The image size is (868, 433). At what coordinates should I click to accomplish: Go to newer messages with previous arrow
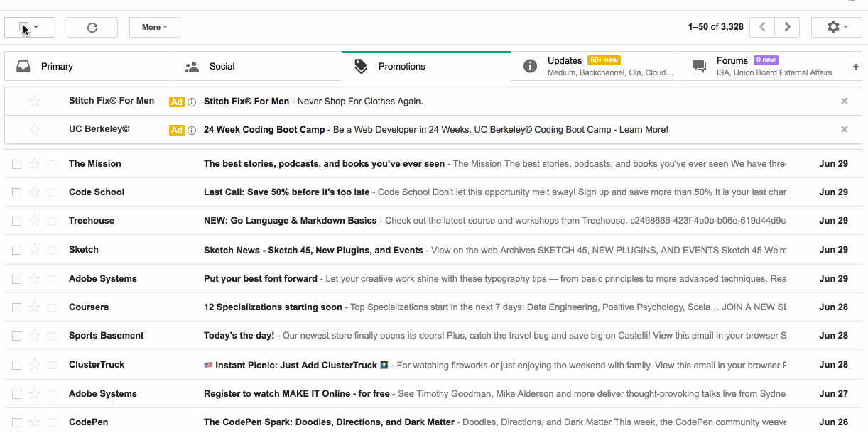point(762,27)
